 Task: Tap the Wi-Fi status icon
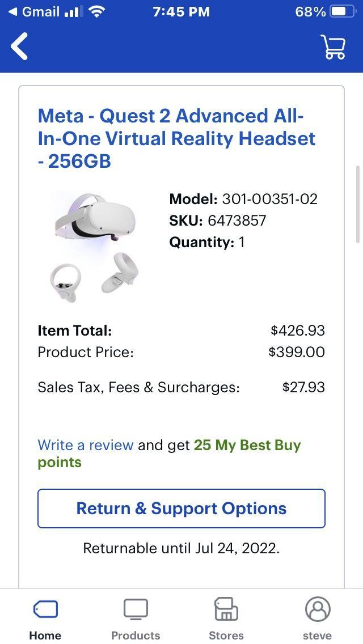tap(98, 11)
